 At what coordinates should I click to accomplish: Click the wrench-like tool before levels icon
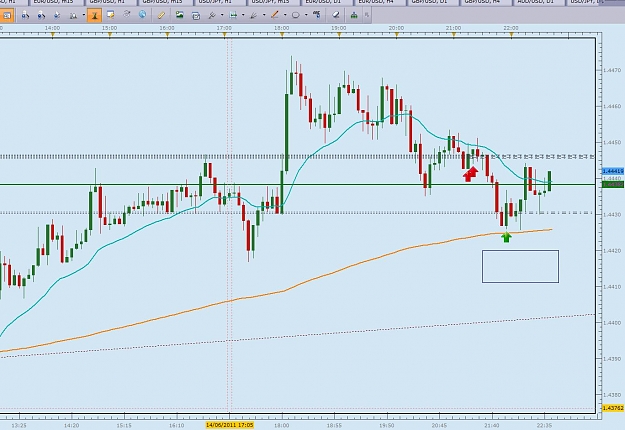coord(212,16)
